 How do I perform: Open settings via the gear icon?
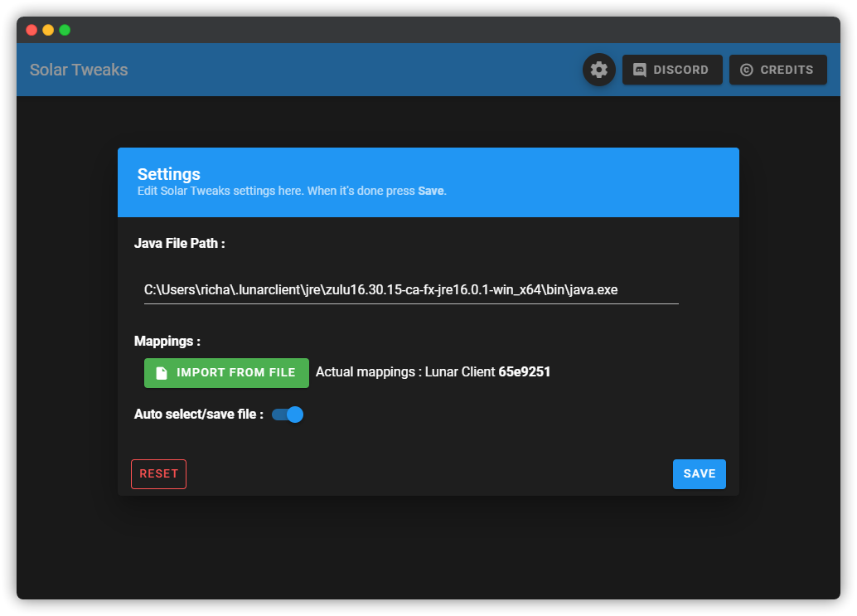[x=598, y=70]
